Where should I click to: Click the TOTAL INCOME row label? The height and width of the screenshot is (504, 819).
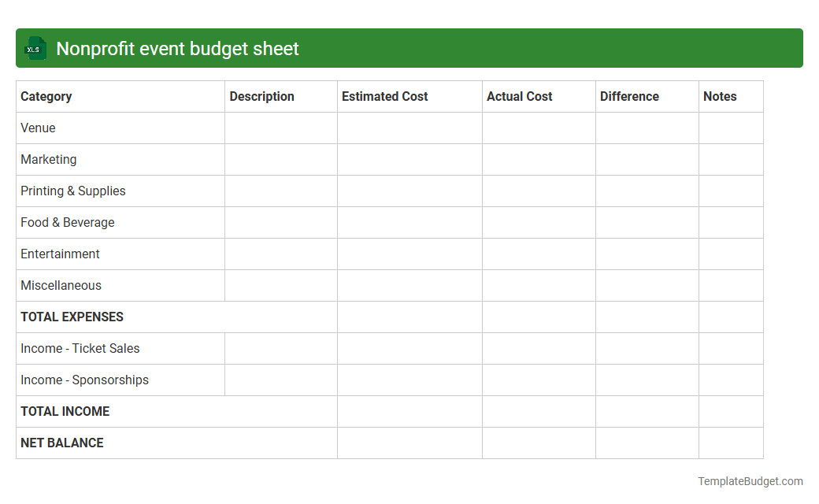point(65,411)
